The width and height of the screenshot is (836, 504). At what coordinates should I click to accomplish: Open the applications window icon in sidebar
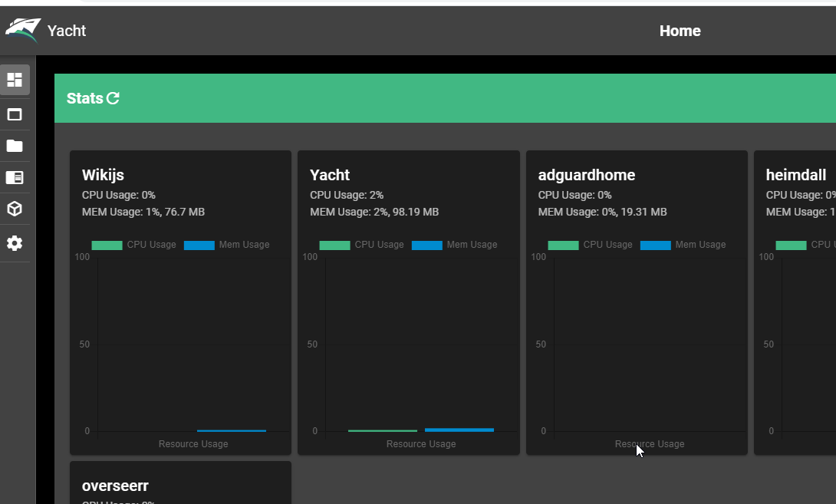pos(15,114)
